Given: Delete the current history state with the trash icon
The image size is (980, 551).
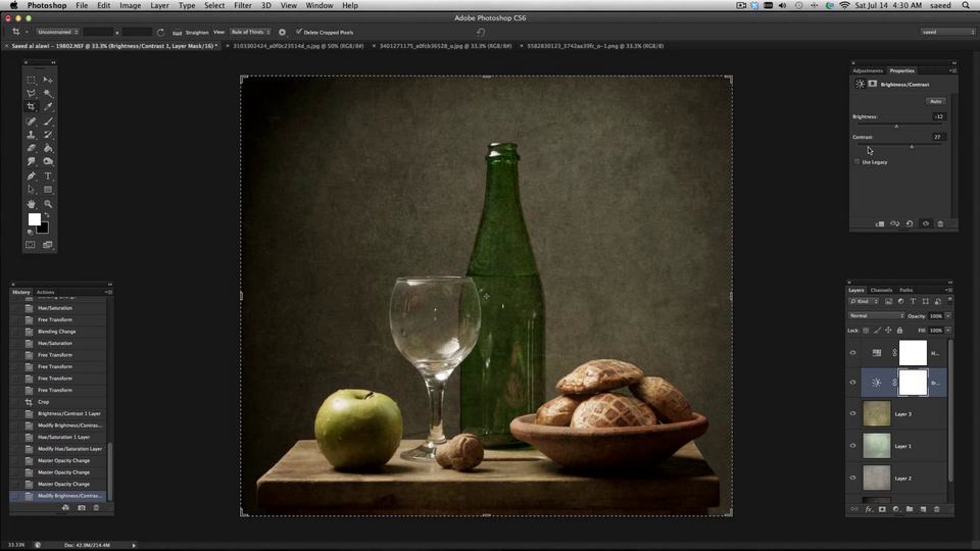Looking at the screenshot, I should click(96, 508).
